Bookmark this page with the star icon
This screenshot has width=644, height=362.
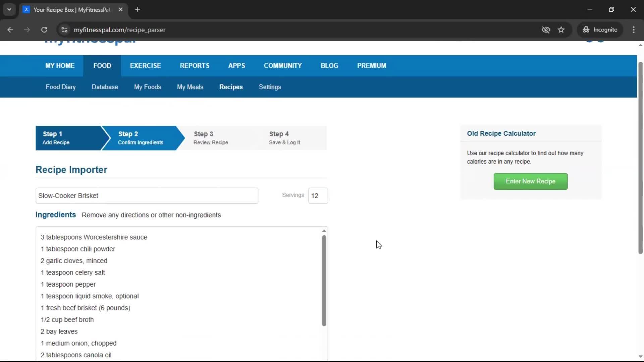click(x=561, y=30)
